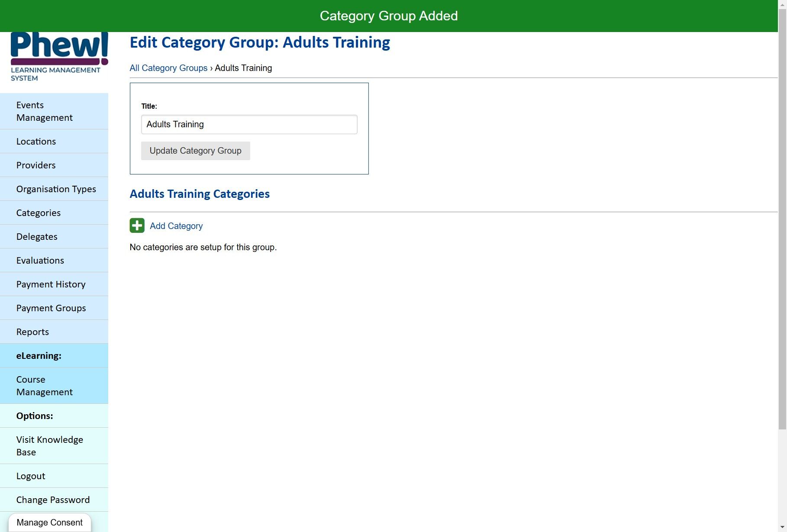Open the Providers menu item

pos(36,165)
